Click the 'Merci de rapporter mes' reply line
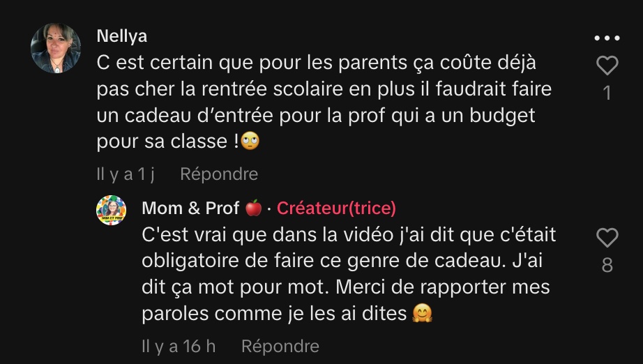Image resolution: width=643 pixels, height=364 pixels. (442, 287)
